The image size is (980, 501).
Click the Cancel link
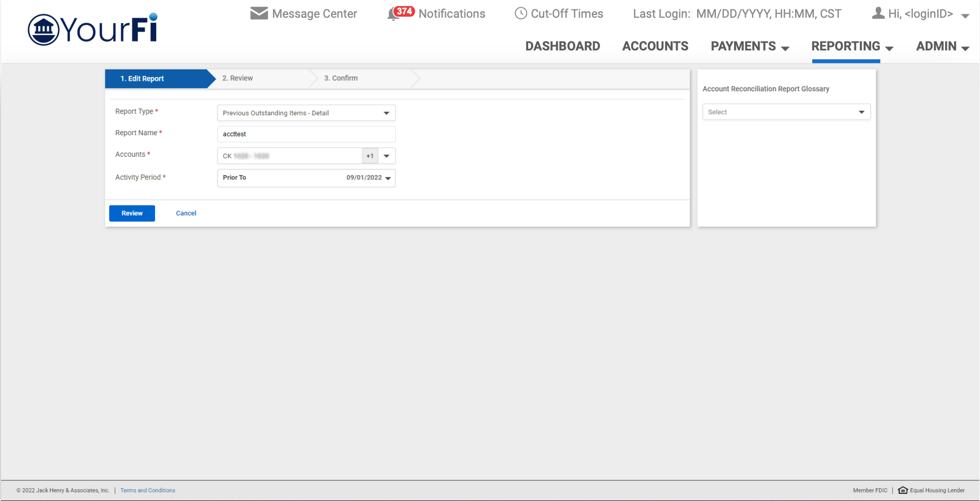tap(186, 213)
